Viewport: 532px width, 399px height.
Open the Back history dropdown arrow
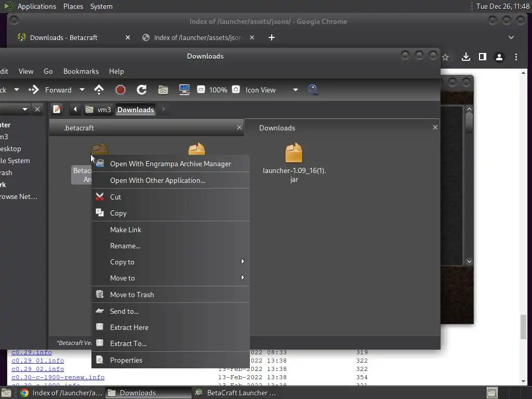(16, 90)
